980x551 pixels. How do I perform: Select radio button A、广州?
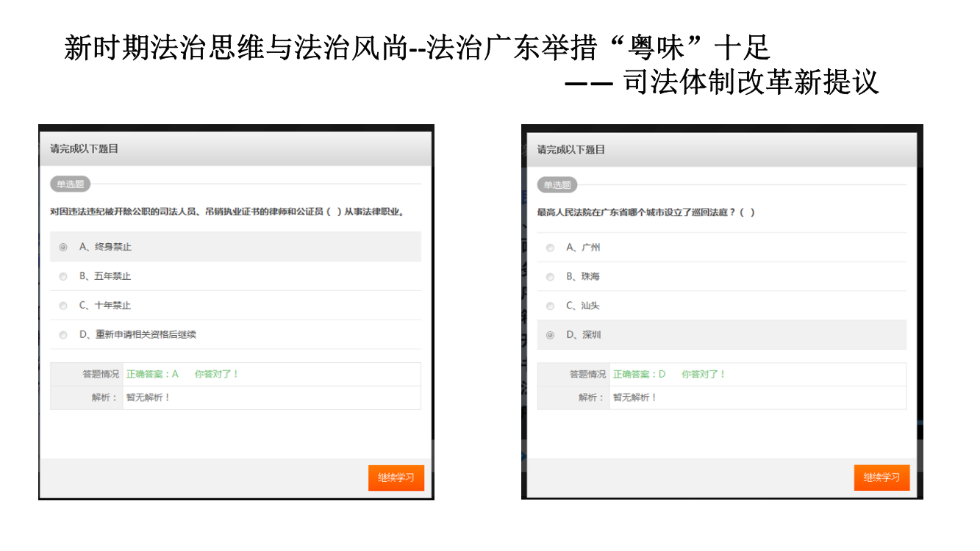click(x=550, y=248)
